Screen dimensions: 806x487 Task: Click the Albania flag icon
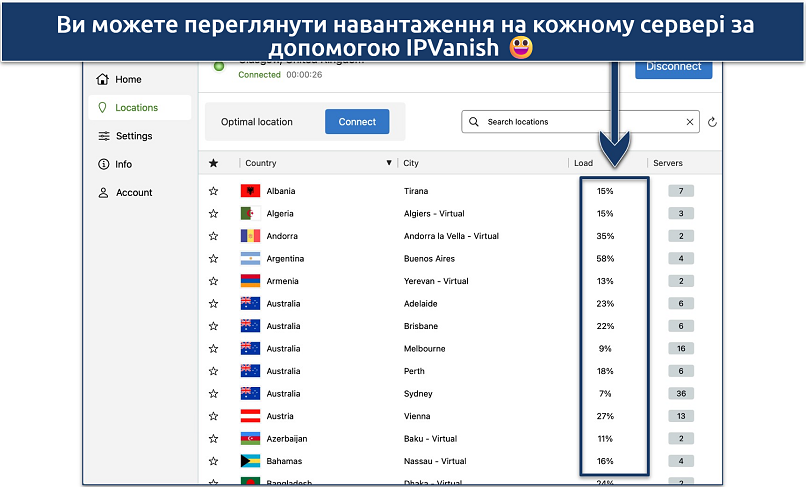[250, 191]
